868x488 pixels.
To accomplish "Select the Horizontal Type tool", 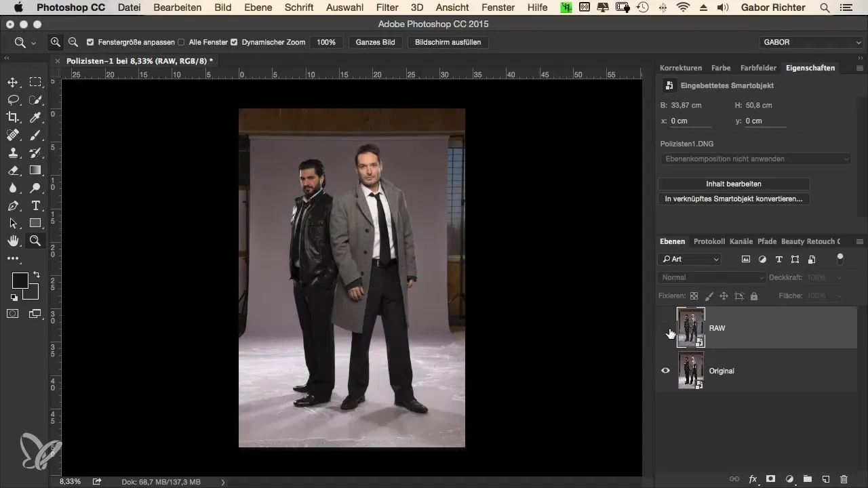I will pos(36,205).
